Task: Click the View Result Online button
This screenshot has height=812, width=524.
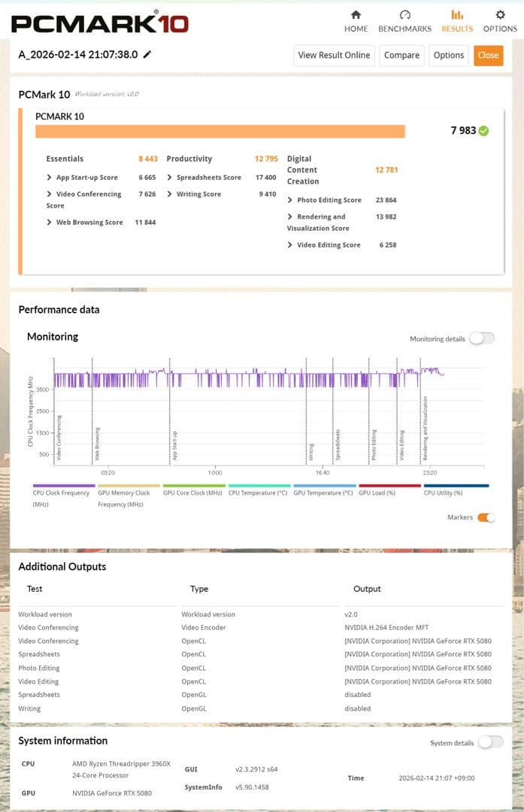Action: click(x=334, y=56)
